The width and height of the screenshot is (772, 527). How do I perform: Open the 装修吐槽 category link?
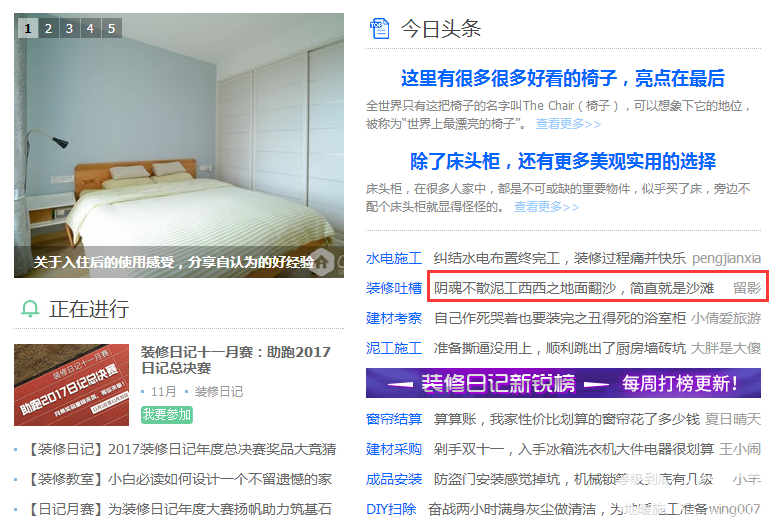click(394, 288)
